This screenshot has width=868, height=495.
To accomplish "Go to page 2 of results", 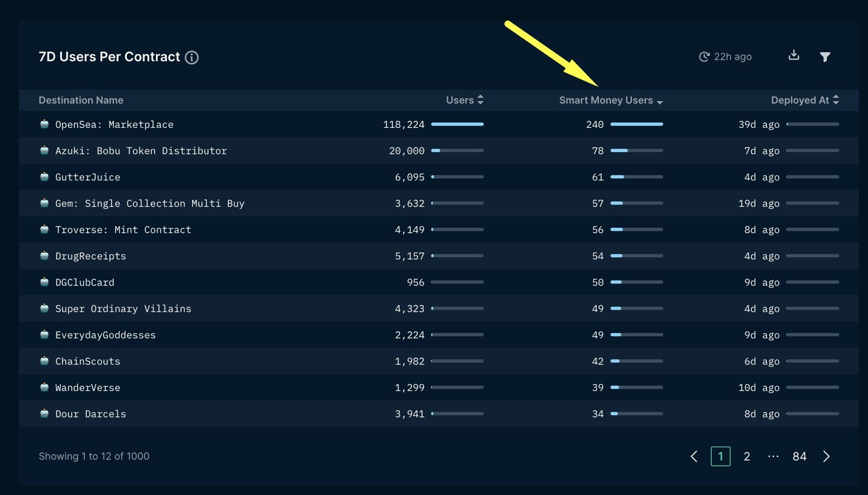I will (747, 456).
